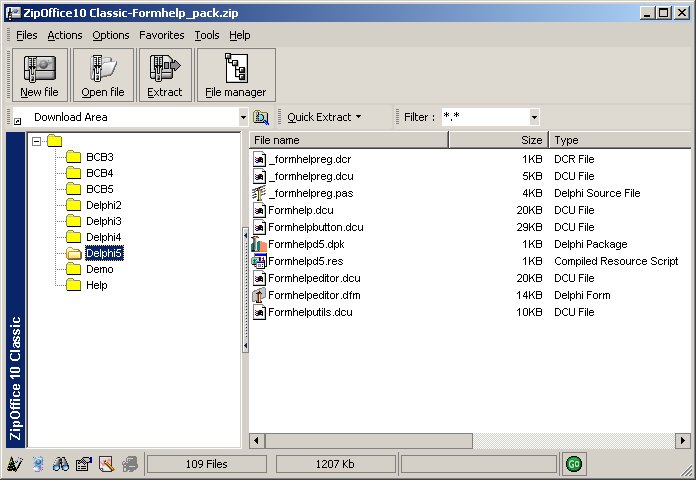Screen dimensions: 696x480
Task: Select the BCB4 folder in the tree
Action: (99, 173)
